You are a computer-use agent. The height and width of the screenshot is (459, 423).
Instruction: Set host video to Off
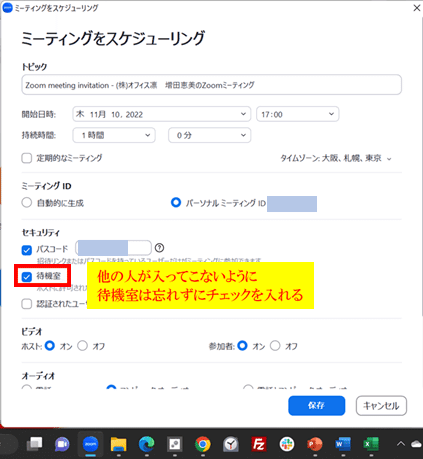82,346
